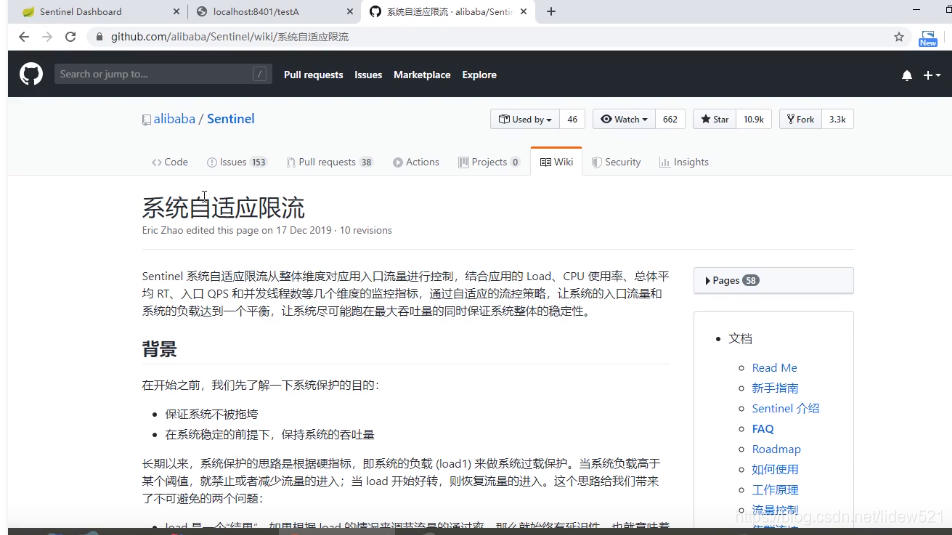952x535 pixels.
Task: Open the 10 revisions link
Action: click(x=366, y=230)
